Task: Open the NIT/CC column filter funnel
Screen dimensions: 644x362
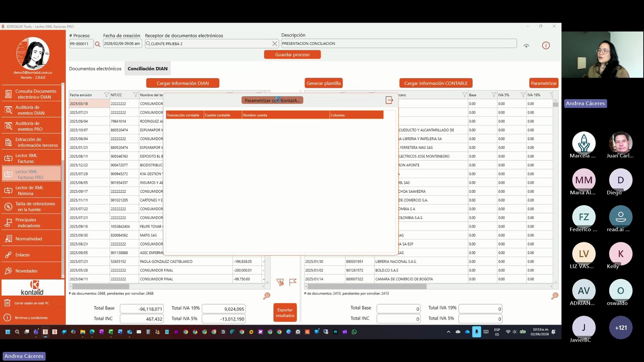Action: pos(135,95)
